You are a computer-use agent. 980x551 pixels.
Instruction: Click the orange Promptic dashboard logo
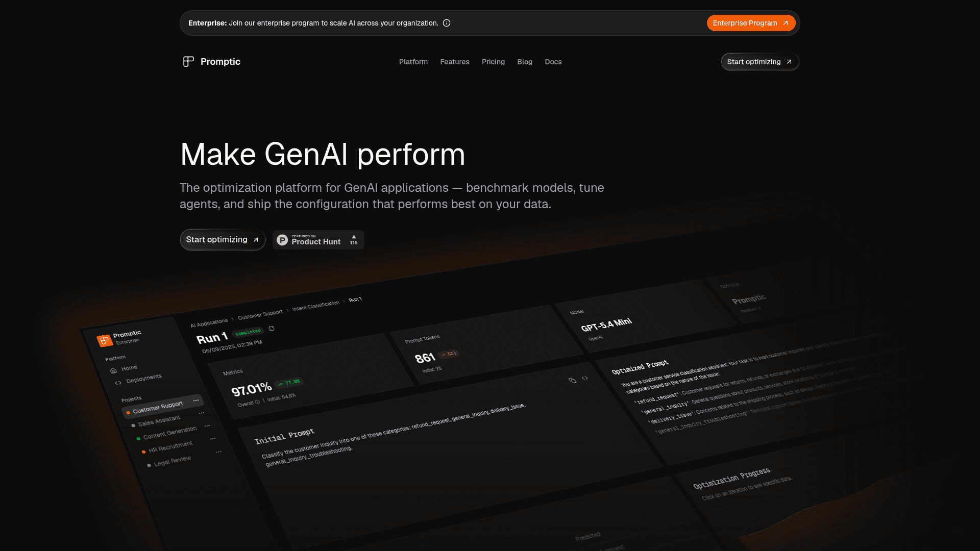[x=104, y=340]
